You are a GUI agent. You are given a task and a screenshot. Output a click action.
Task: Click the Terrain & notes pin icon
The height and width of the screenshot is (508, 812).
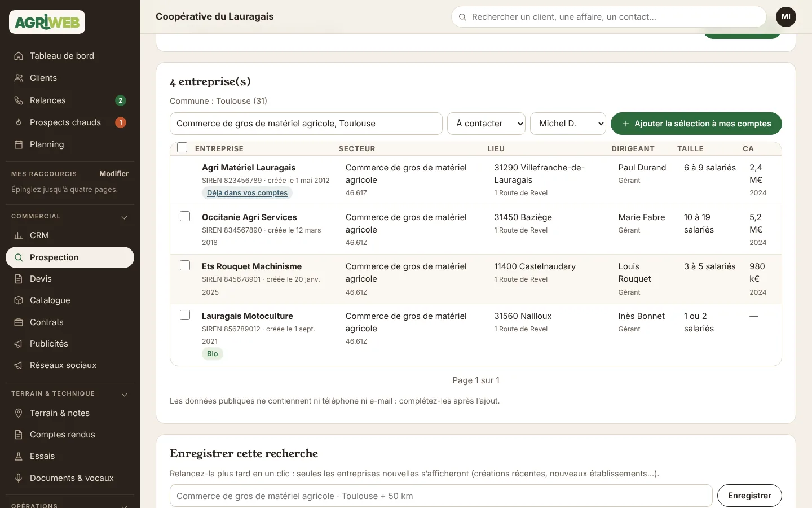click(x=19, y=413)
